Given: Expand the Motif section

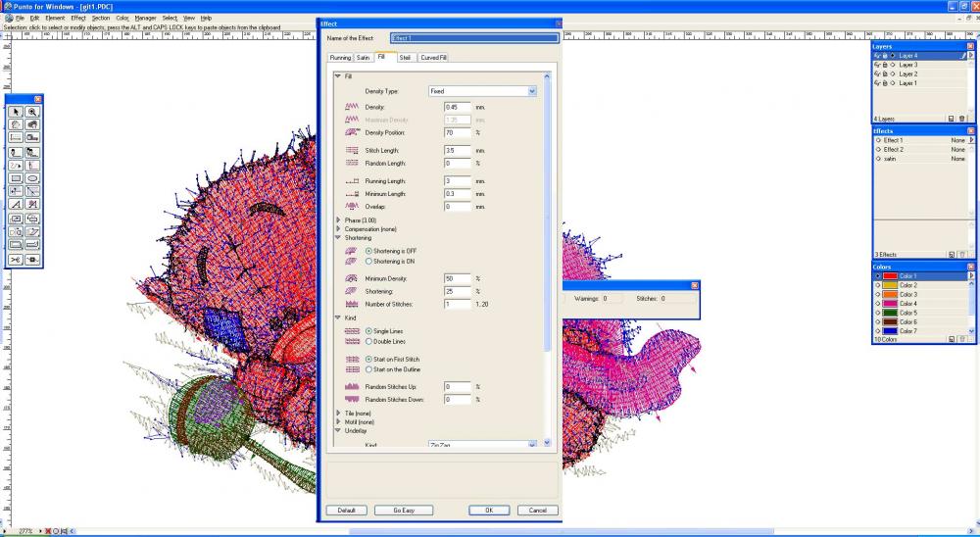Looking at the screenshot, I should [x=338, y=422].
